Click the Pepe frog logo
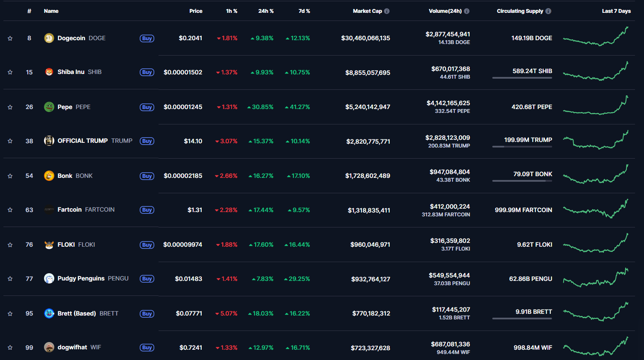 [x=49, y=107]
